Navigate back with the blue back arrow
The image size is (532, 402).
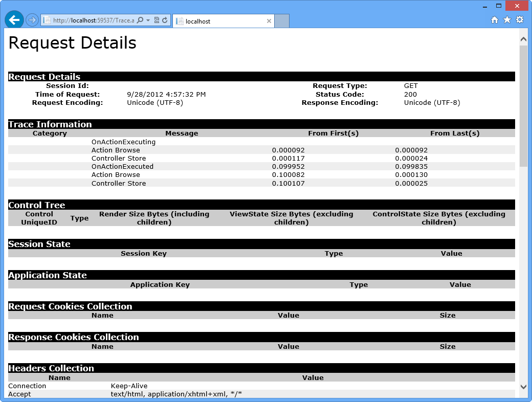[14, 19]
